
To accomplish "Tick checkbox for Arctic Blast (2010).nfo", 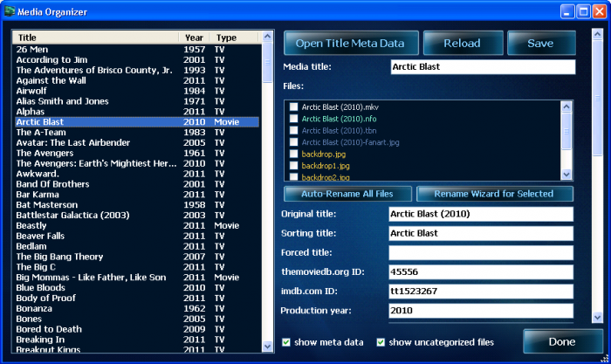I will [294, 119].
